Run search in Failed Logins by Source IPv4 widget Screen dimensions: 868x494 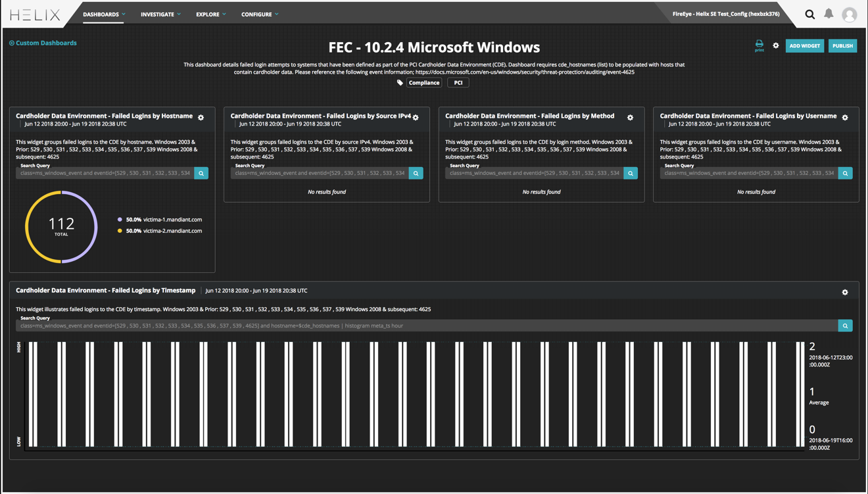point(416,173)
